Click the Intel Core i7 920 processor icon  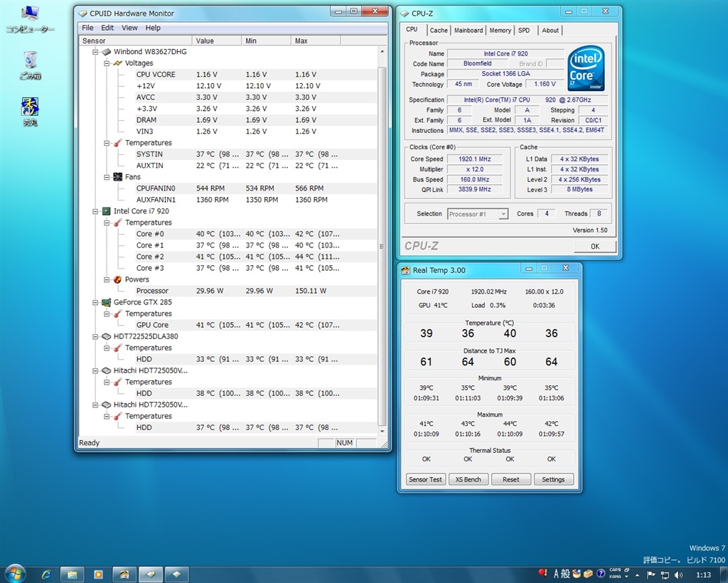(x=107, y=211)
